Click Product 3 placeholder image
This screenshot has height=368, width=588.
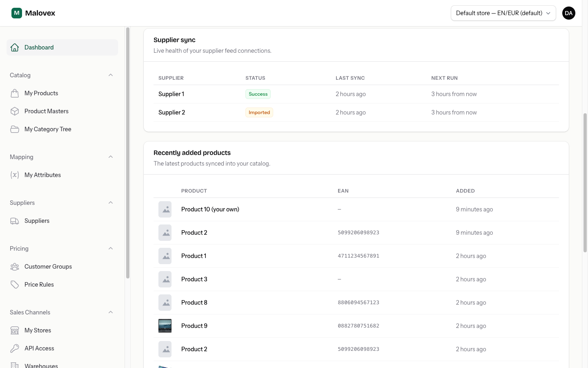[165, 279]
